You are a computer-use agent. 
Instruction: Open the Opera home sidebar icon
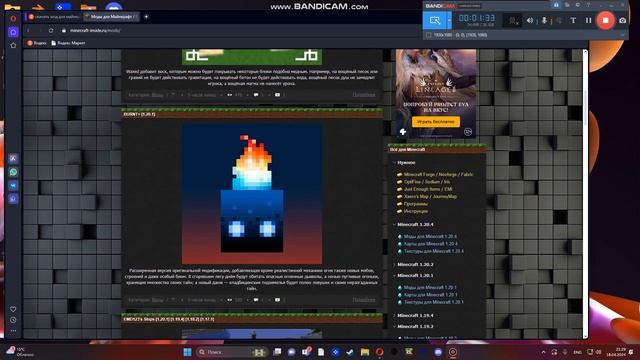13,32
